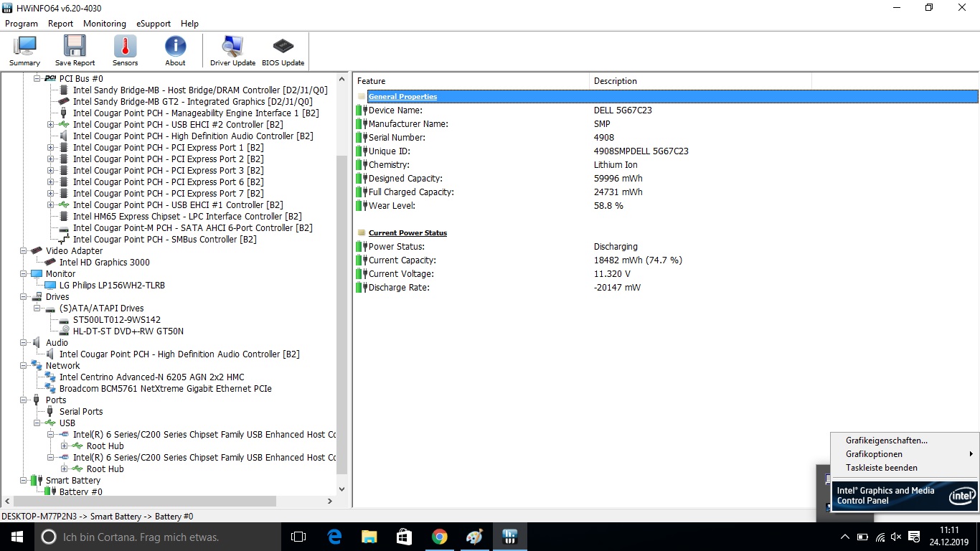The width and height of the screenshot is (980, 551).
Task: Expand USB EHCI #1 Controller node
Action: [51, 204]
